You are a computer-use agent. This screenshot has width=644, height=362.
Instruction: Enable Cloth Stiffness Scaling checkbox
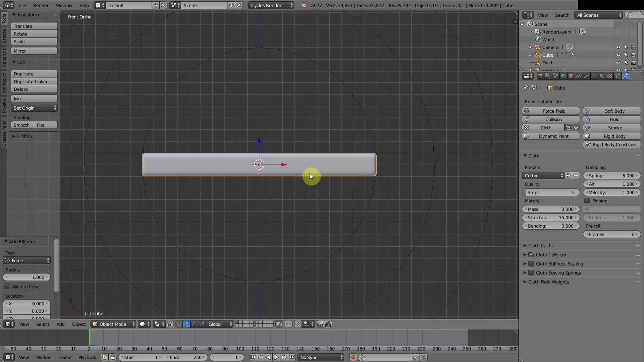pos(531,264)
